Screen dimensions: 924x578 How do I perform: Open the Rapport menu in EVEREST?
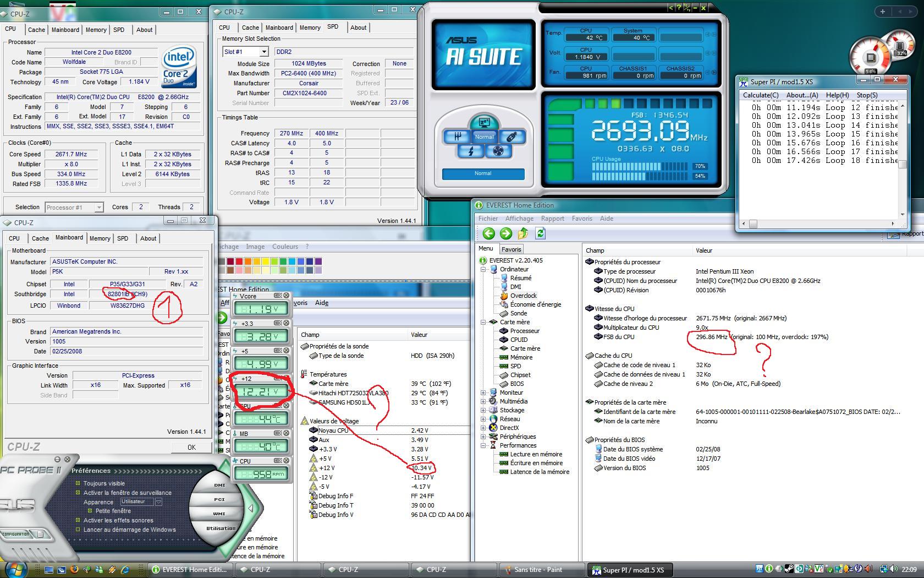coord(552,219)
